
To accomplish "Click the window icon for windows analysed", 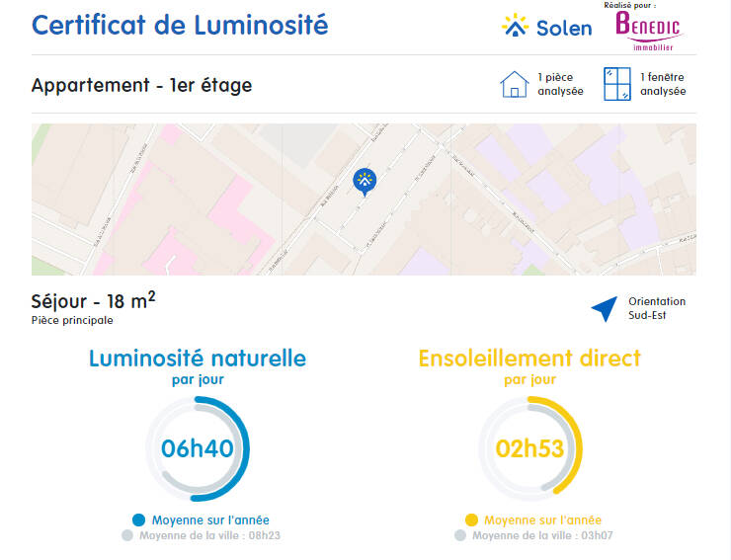I will click(x=616, y=84).
